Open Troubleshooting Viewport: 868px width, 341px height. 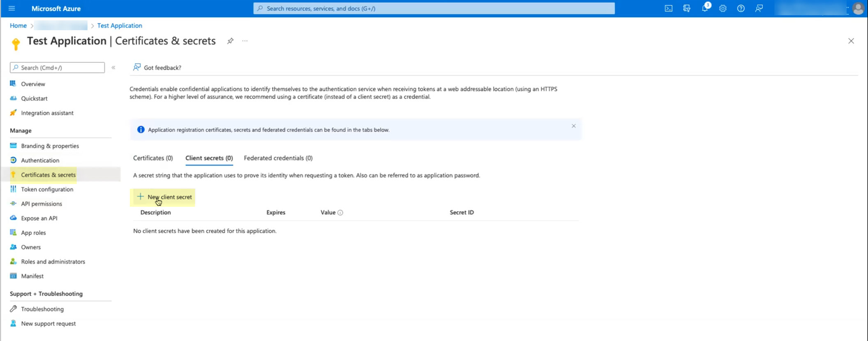pyautogui.click(x=42, y=309)
